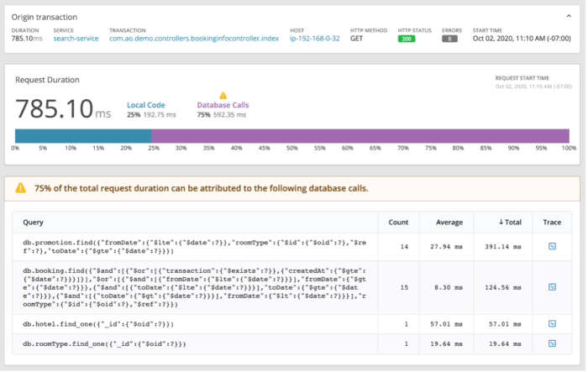588x372 pixels.
Task: Open trace for db.booking.find query
Action: [552, 288]
